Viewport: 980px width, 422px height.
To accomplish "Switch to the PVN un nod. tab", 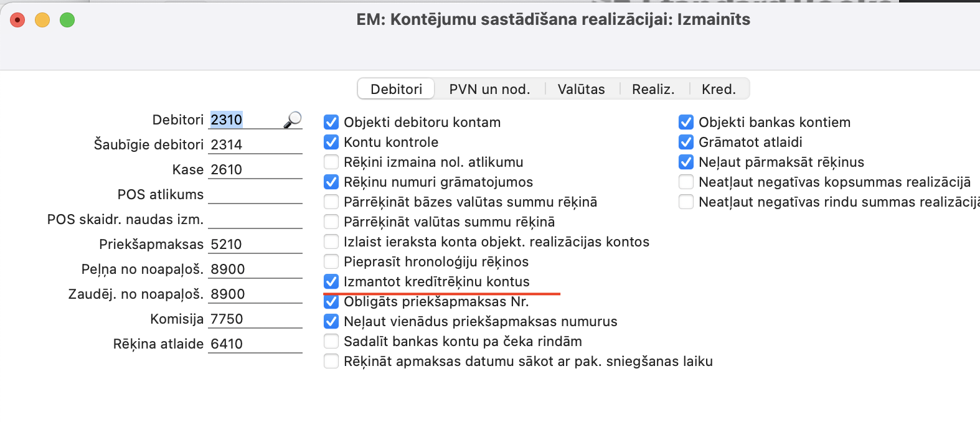I will coord(489,89).
